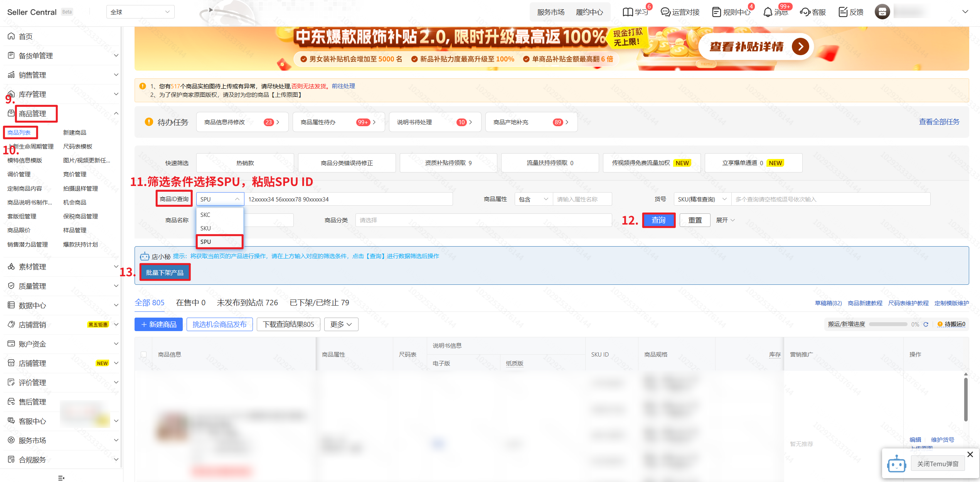Click the 搬运/新增进度 progress bar
Screen dimensions: 980x482
point(887,324)
